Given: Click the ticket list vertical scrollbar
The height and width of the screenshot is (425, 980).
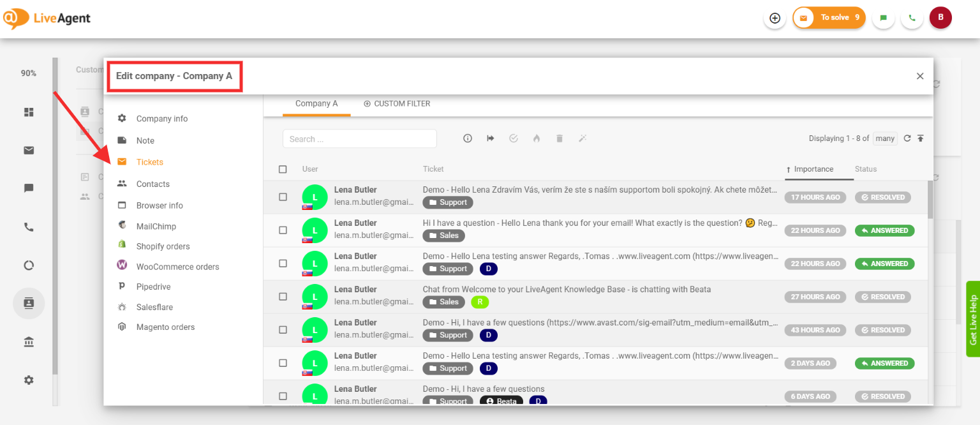Looking at the screenshot, I should (x=930, y=199).
